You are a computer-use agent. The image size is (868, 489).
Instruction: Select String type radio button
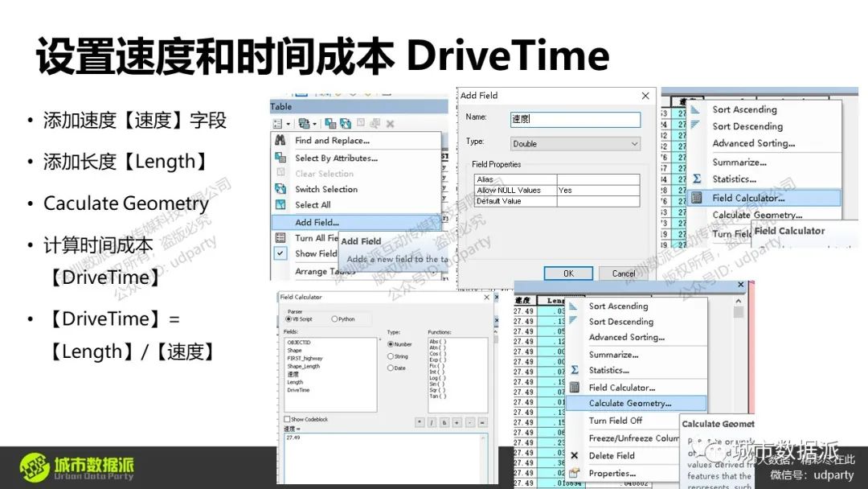pos(391,356)
